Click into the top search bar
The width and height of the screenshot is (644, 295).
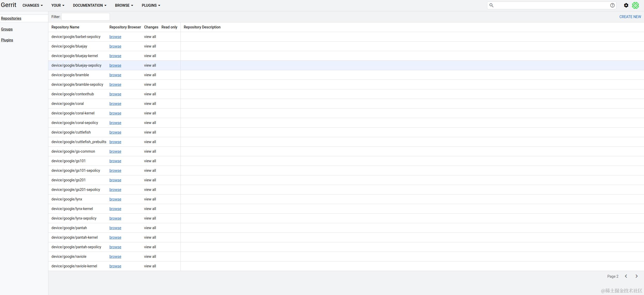[x=551, y=5]
